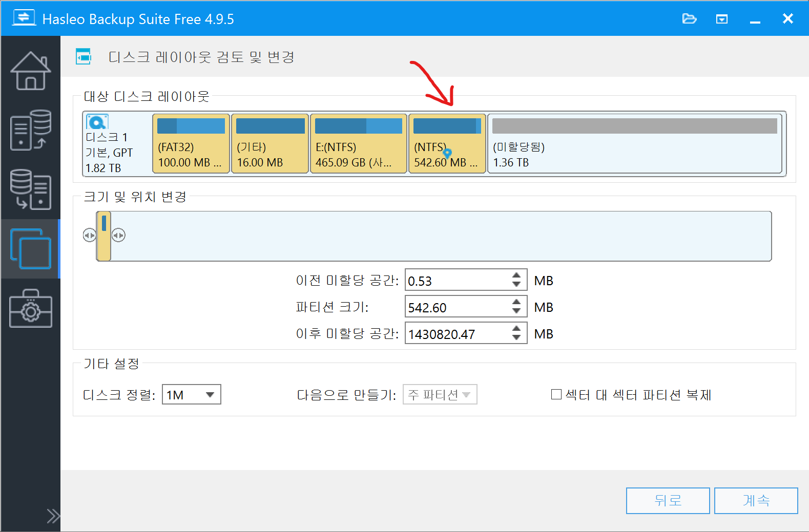
Task: Click the 디스크 레이아웃 검토 및 변경 heading
Action: [x=201, y=57]
